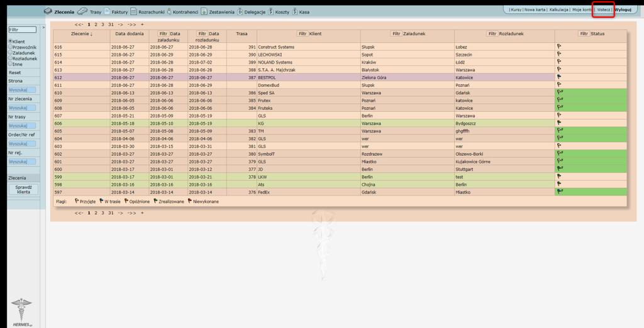Click the Zrealizowane flag in the legend
This screenshot has width=644, height=328.
(x=156, y=201)
